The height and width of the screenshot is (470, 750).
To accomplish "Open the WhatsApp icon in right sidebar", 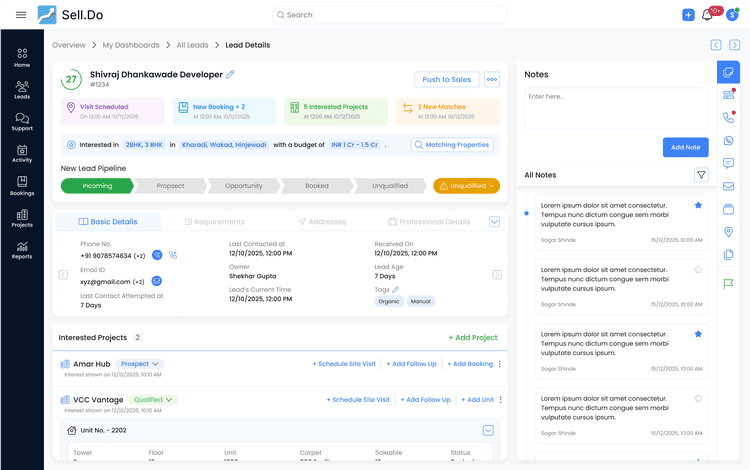I will pos(728,140).
